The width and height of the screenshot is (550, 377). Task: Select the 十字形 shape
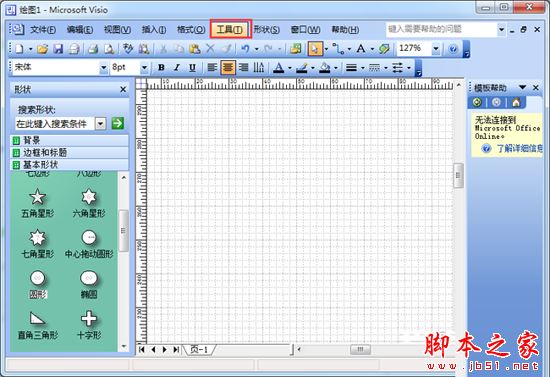tap(89, 325)
